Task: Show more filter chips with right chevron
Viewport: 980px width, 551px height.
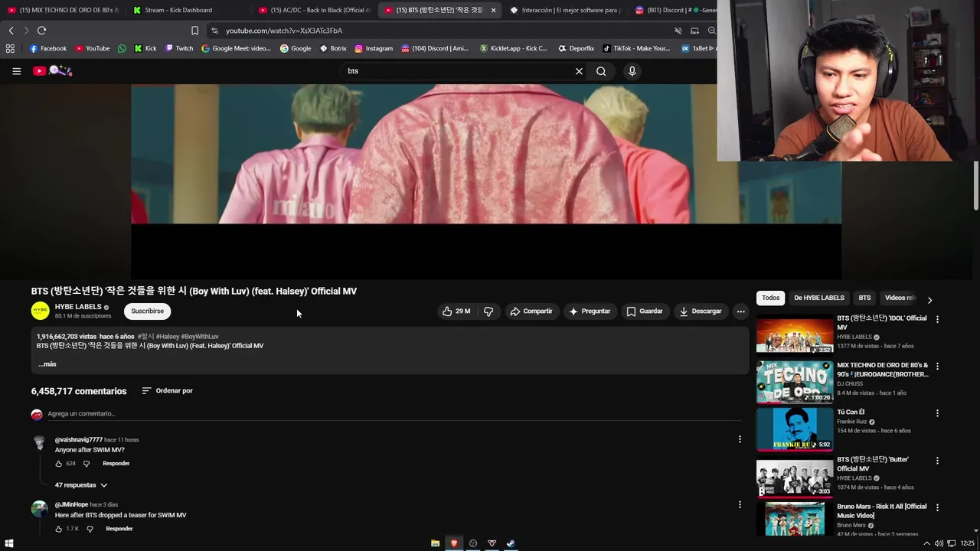Action: 929,300
